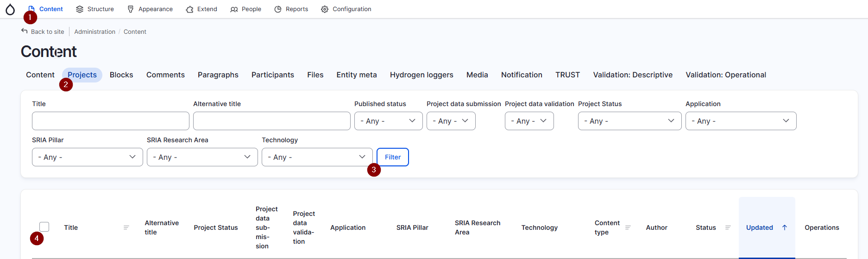
Task: Click the Back to site link
Action: (43, 32)
